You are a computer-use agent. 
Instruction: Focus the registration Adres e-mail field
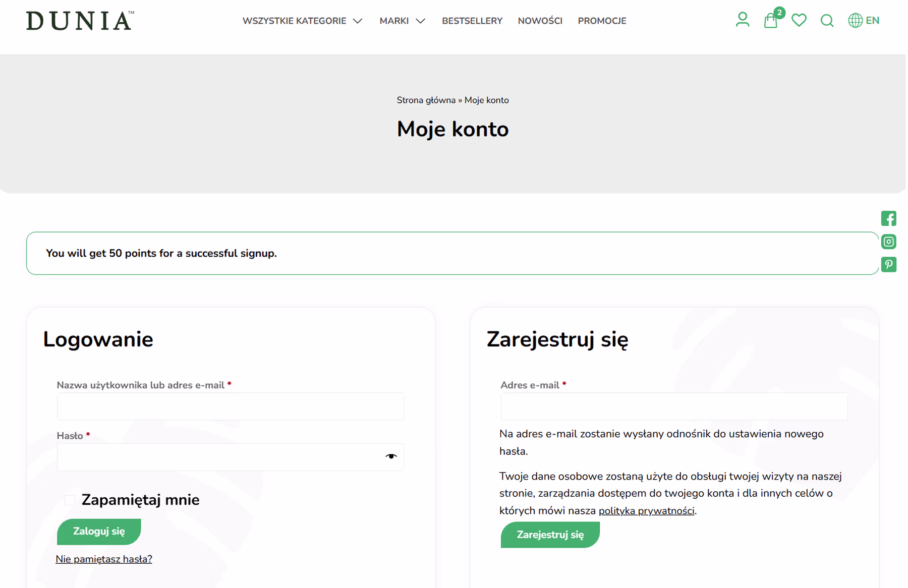674,406
